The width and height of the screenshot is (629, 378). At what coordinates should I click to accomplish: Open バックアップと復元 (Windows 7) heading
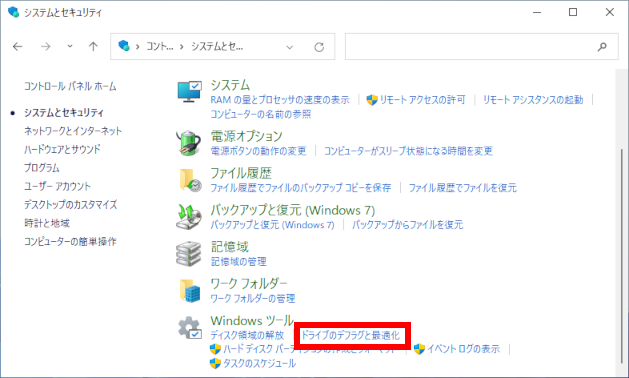pyautogui.click(x=293, y=210)
